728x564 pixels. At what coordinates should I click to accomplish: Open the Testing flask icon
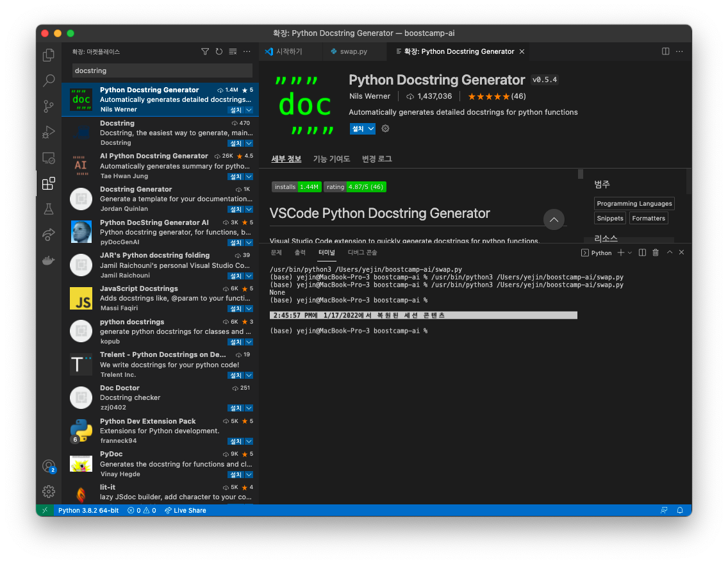tap(49, 210)
